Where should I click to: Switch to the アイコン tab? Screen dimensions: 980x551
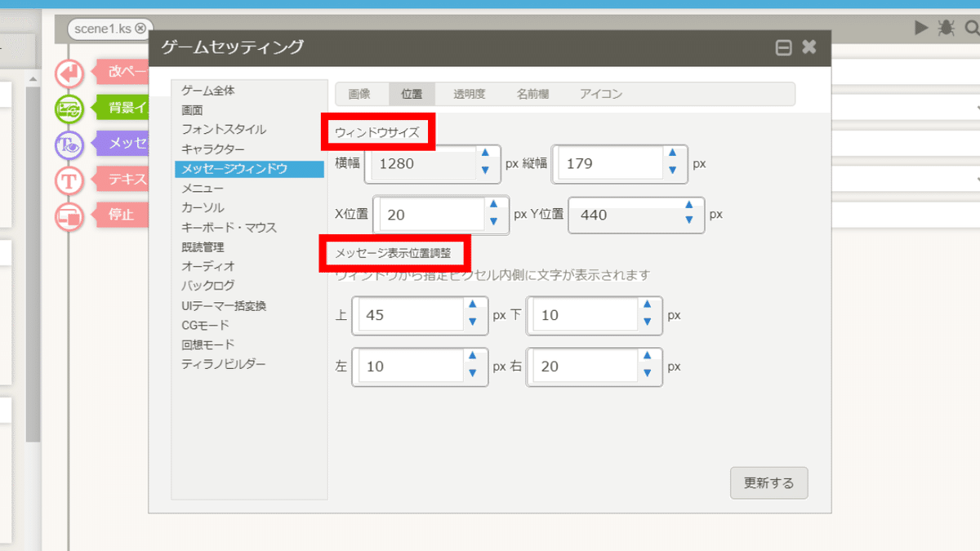coord(601,94)
